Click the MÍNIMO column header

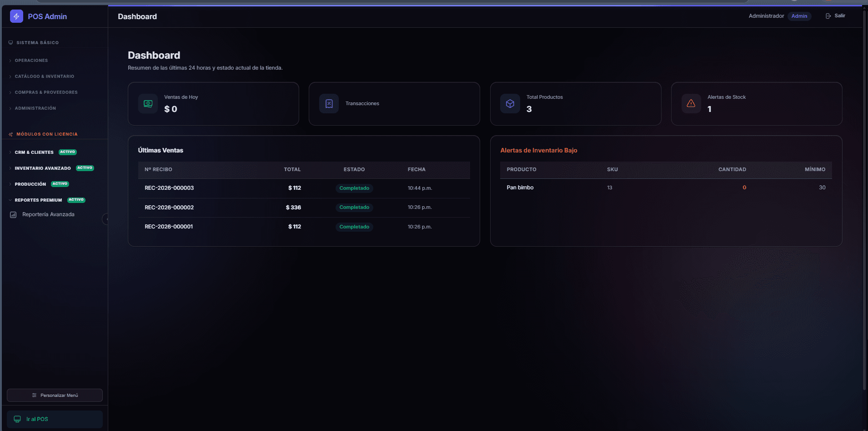(815, 169)
